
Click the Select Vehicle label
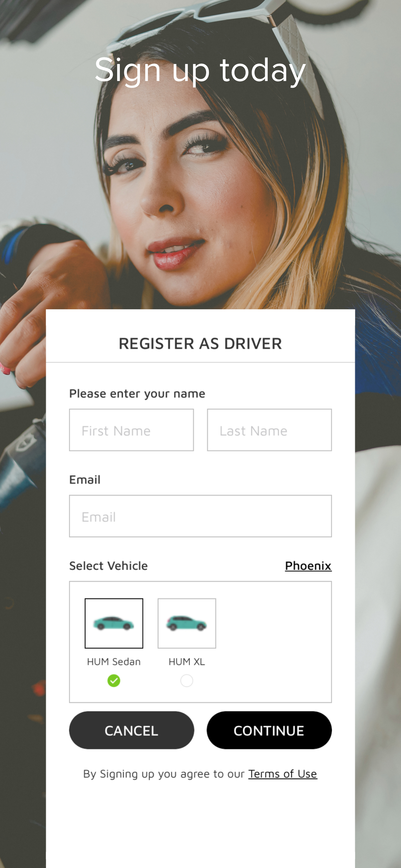pos(108,566)
